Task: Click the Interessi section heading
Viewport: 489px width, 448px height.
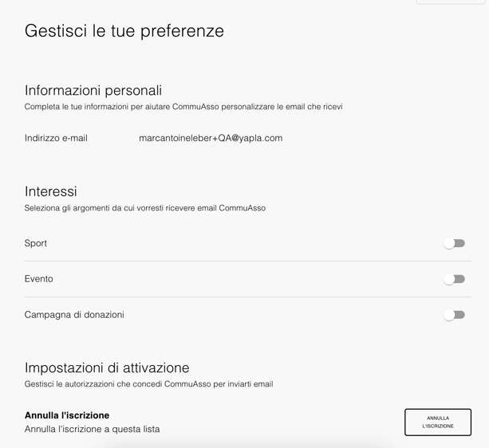Action: (x=51, y=191)
